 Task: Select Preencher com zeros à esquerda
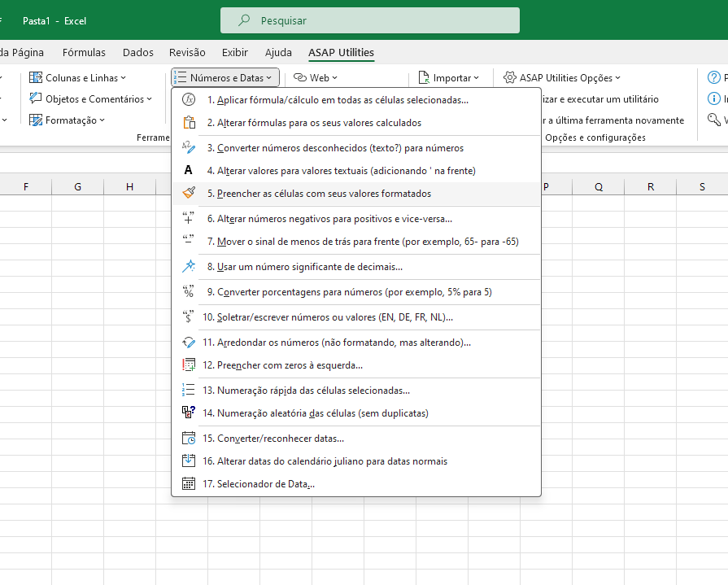pos(356,365)
